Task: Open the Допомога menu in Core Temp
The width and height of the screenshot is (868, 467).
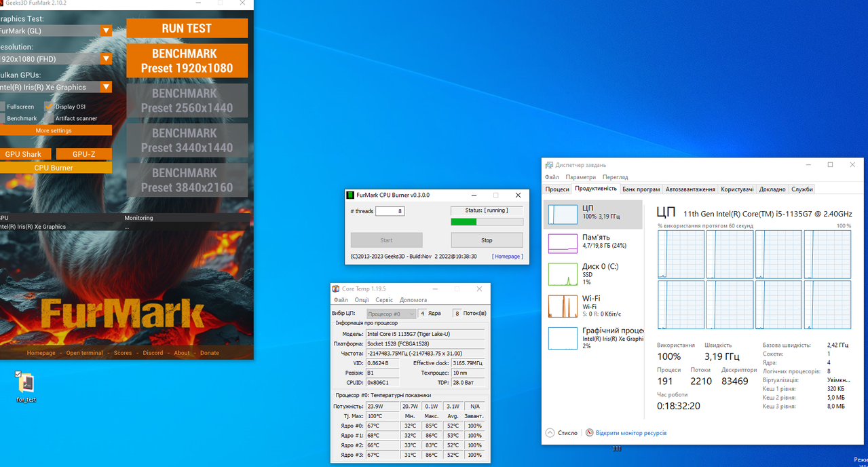Action: tap(413, 300)
